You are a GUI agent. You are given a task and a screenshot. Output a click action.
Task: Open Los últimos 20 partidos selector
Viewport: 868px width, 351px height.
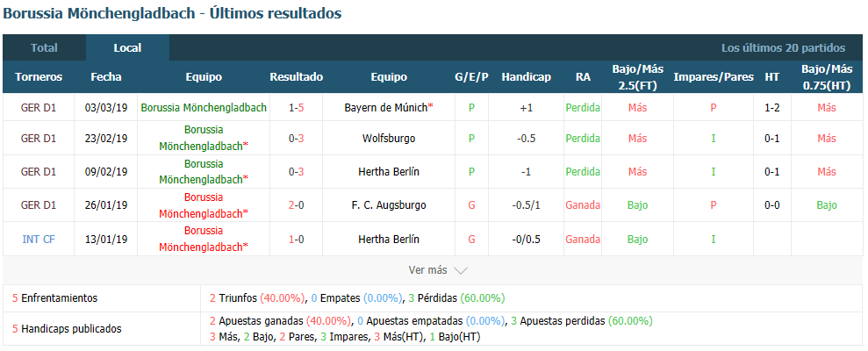click(x=783, y=48)
